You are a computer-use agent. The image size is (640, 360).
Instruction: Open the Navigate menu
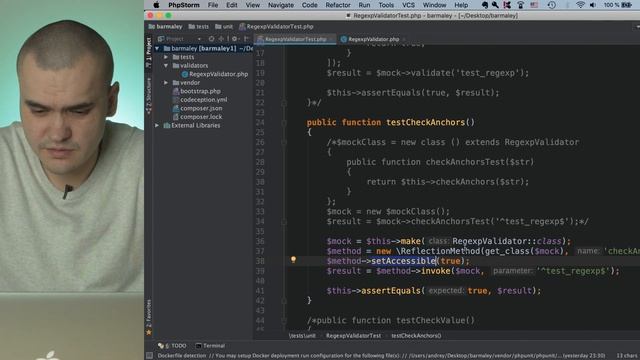click(x=280, y=5)
